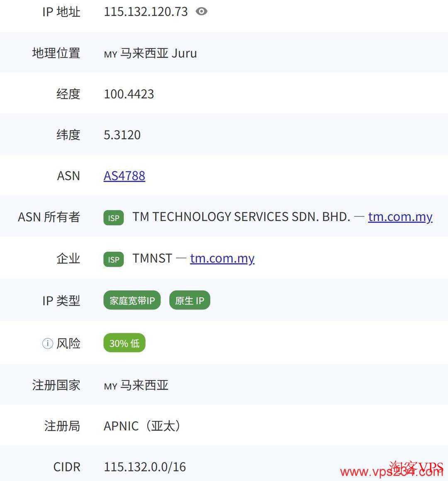Toggle visibility of the IP address with the eye icon
The image size is (448, 481).
pos(202,11)
